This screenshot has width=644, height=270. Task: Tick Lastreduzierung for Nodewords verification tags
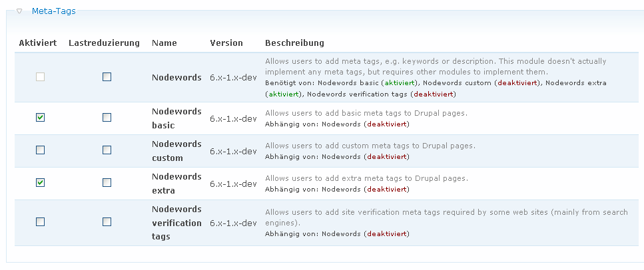tap(107, 222)
